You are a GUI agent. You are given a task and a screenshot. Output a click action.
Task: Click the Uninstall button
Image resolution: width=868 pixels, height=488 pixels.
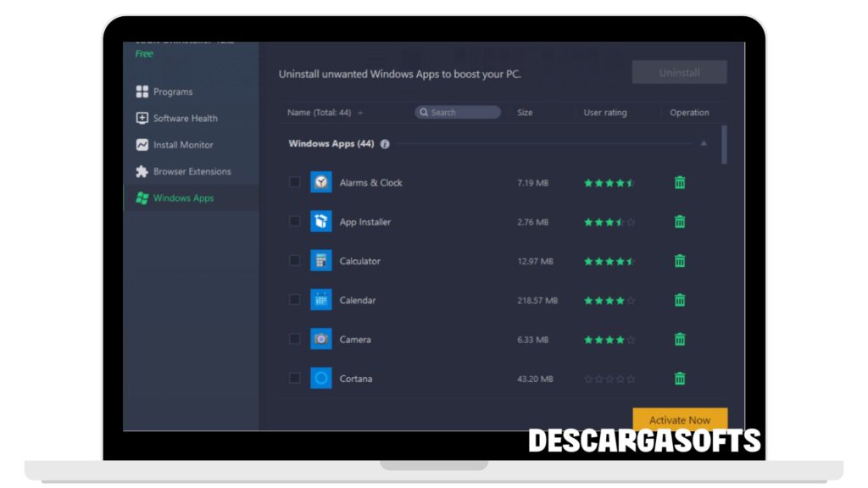tap(679, 73)
